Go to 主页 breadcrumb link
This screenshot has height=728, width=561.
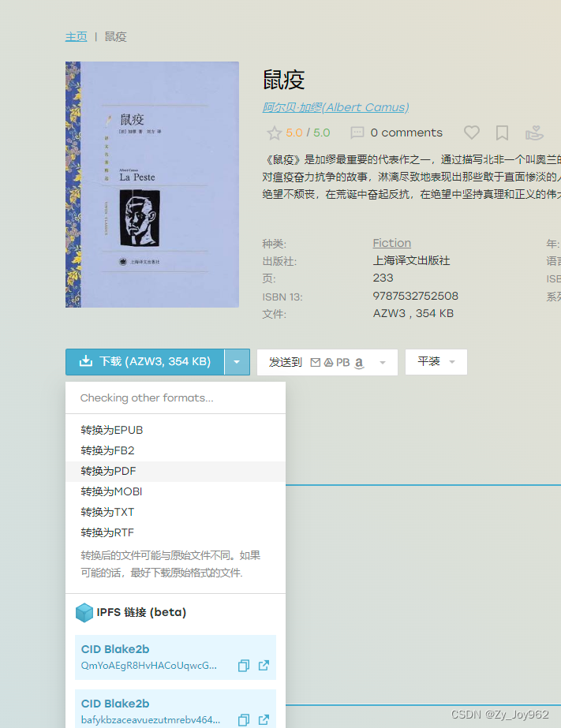(x=77, y=37)
